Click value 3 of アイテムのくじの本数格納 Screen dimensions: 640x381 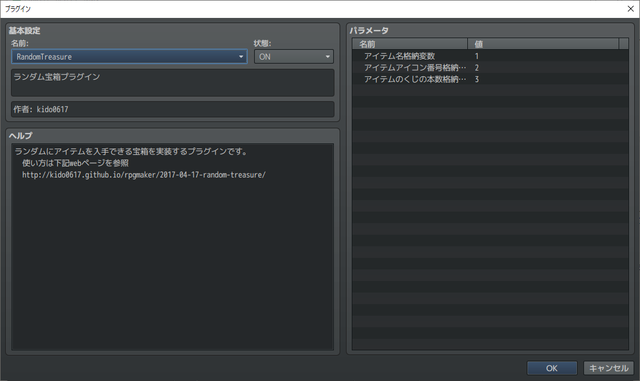coord(476,79)
